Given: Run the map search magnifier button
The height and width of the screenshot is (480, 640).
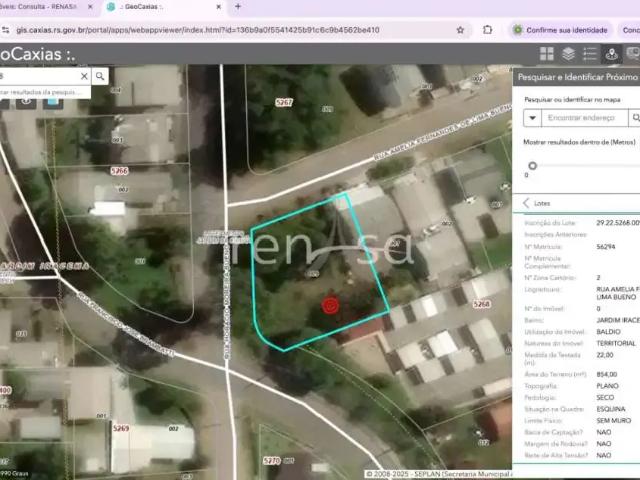Looking at the screenshot, I should [x=100, y=76].
